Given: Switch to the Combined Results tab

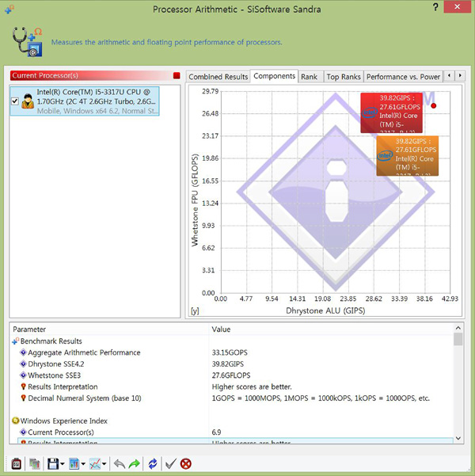Looking at the screenshot, I should click(218, 77).
